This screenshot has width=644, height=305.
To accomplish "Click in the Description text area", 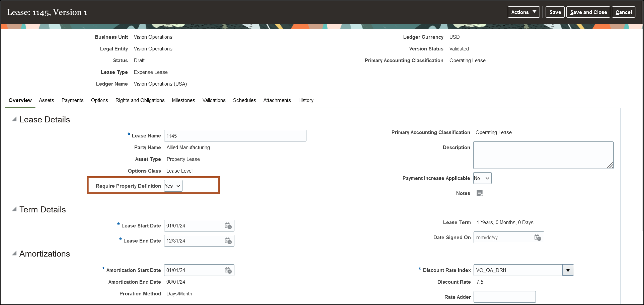I will click(543, 155).
